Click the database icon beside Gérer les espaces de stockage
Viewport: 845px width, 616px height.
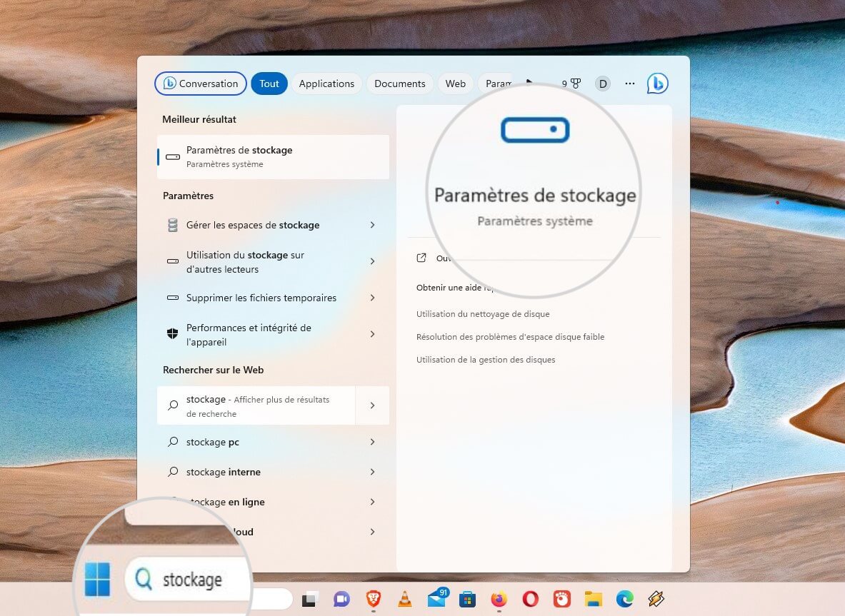(172, 225)
